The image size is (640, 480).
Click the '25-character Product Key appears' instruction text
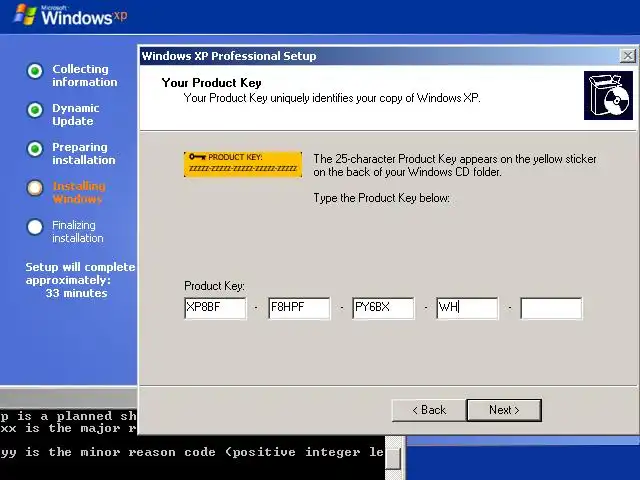(455, 165)
